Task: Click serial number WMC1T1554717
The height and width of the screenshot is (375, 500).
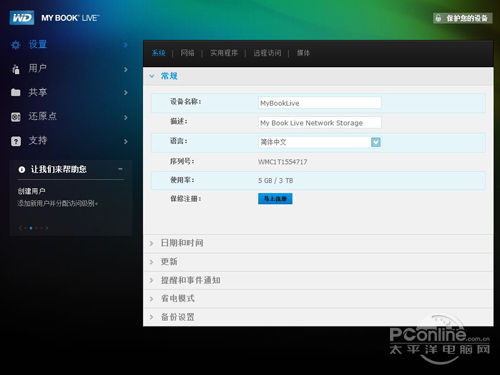Action: click(283, 162)
